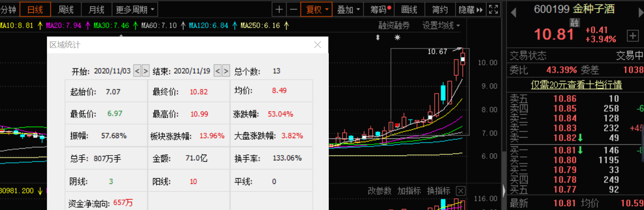Click 改参数 to edit parameters
This screenshot has height=210, width=644.
tap(379, 191)
